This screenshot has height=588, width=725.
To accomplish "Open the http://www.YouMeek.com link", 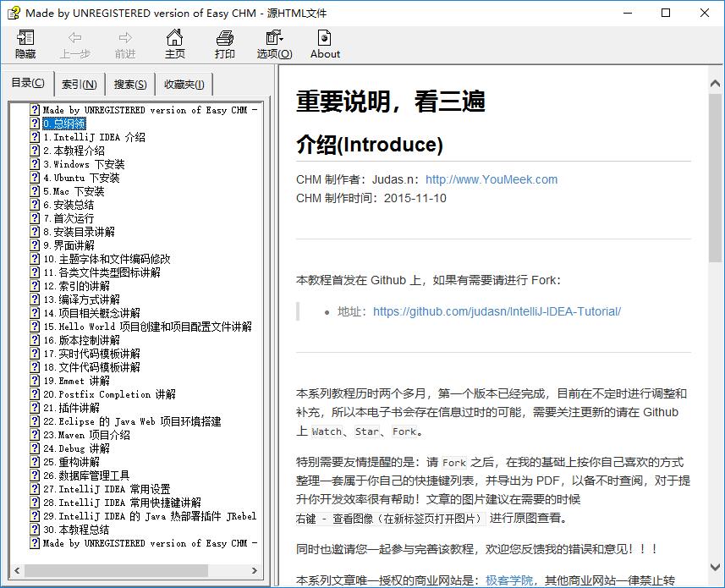I will [x=492, y=179].
